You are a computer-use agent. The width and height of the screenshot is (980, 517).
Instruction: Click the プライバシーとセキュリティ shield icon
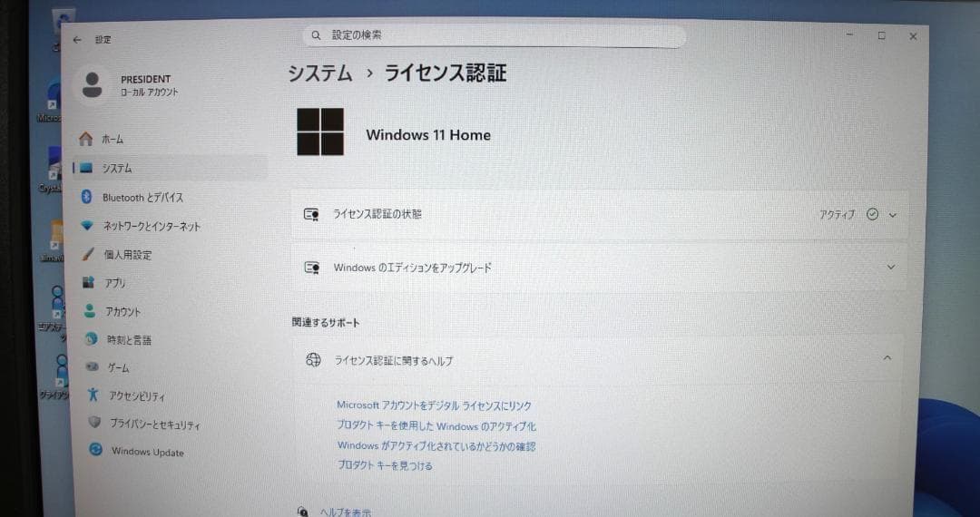94,423
